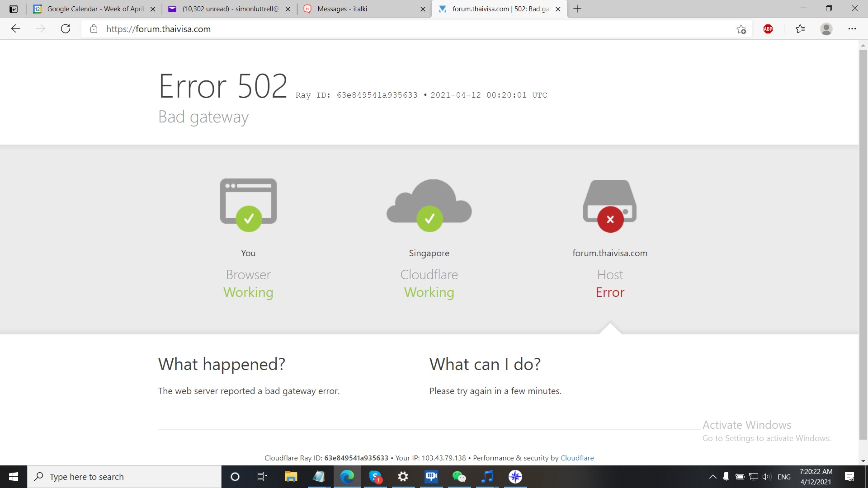Screen dimensions: 868x488
Task: Click the microphone icon in system tray
Action: (x=726, y=477)
